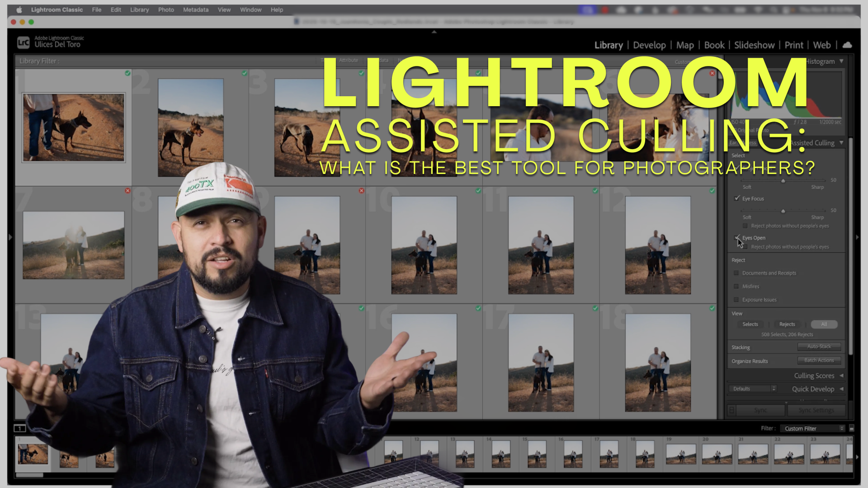
Task: Click red reject flag on photo 9
Action: point(362,191)
